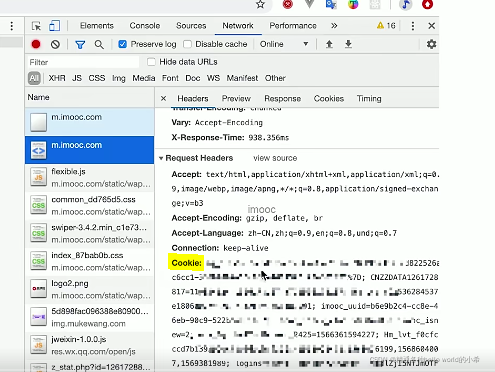Select the All filter type
495x372 pixels.
tap(34, 78)
